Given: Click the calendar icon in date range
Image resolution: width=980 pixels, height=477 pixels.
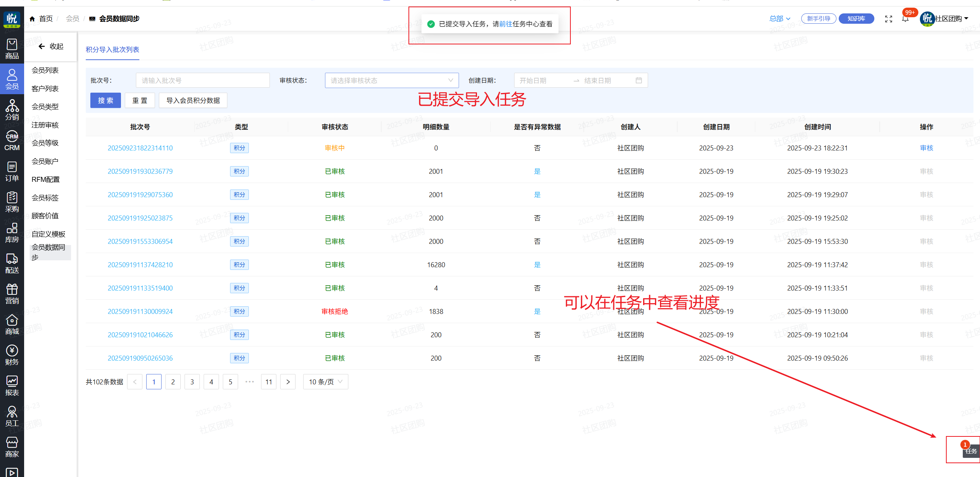Looking at the screenshot, I should coord(639,80).
